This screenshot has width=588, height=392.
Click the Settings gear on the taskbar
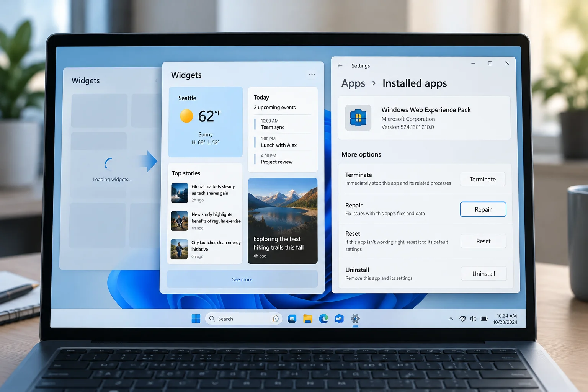pyautogui.click(x=355, y=318)
